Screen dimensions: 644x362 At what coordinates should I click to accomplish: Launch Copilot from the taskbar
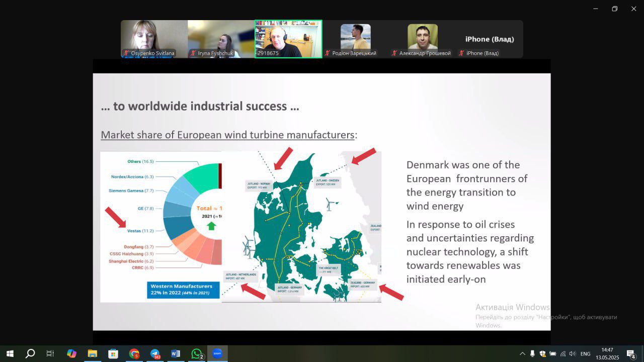pyautogui.click(x=71, y=353)
